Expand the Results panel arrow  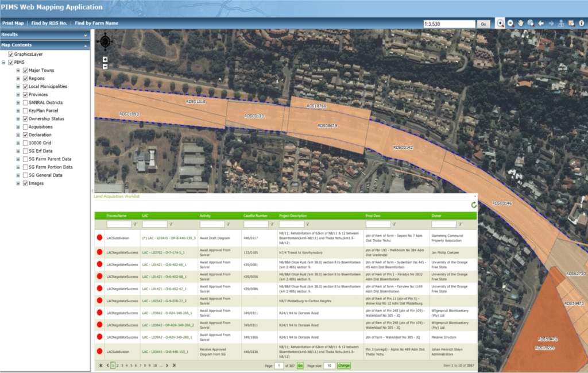pos(85,35)
